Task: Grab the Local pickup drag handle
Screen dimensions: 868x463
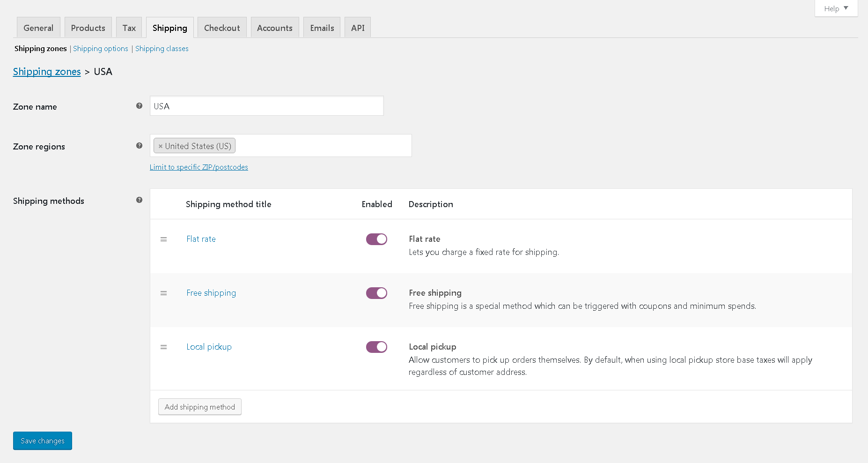Action: pos(163,347)
